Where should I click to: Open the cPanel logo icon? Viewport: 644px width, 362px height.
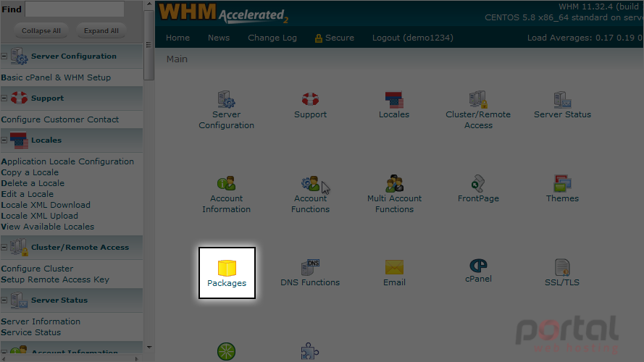click(478, 266)
